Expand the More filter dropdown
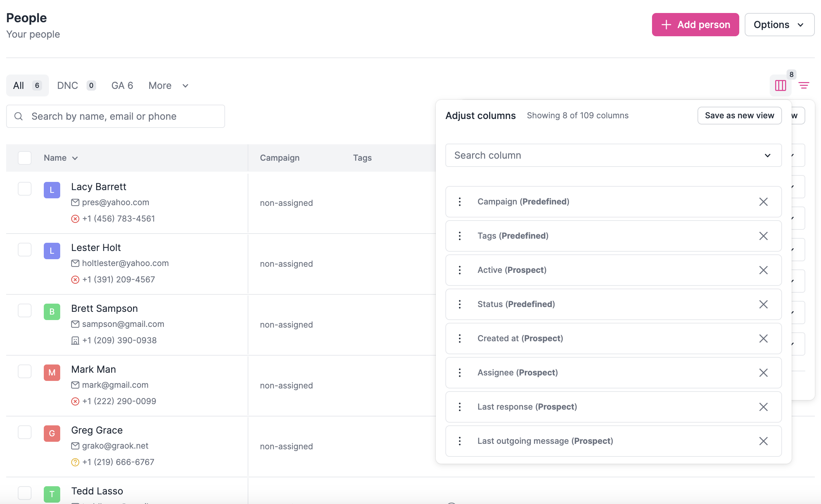 [167, 85]
